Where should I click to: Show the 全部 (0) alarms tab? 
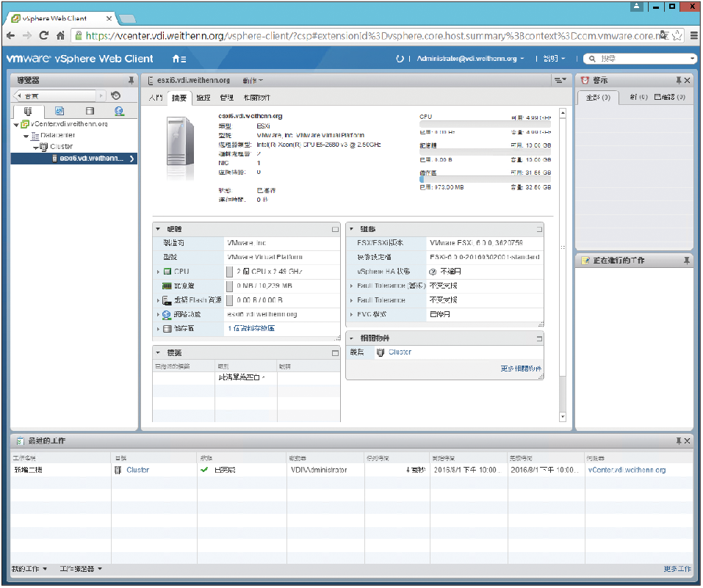click(x=598, y=97)
